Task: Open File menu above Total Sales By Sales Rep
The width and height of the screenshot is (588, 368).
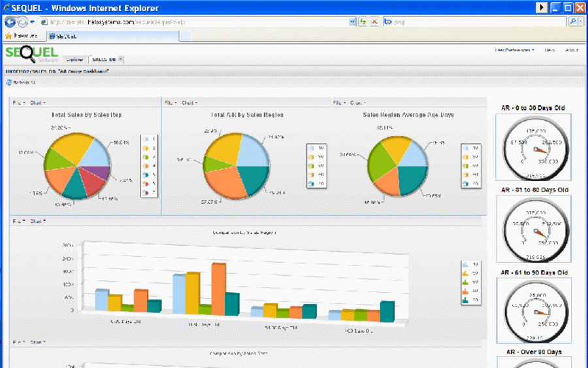Action: click(x=19, y=103)
